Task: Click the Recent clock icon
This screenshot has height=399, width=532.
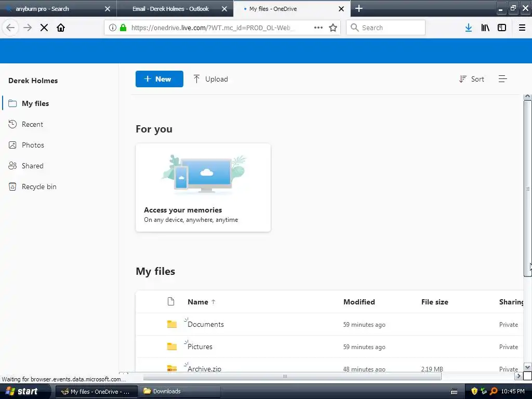Action: click(x=12, y=124)
